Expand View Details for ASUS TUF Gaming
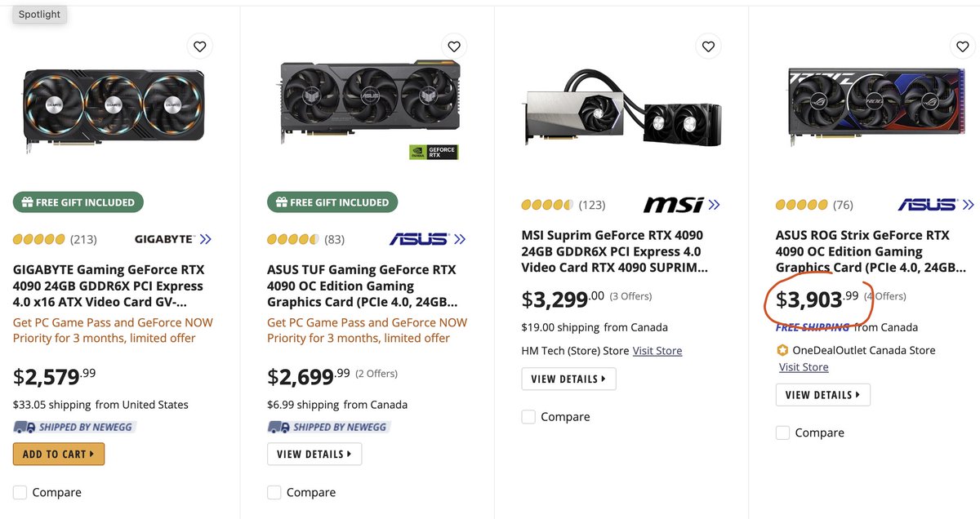The width and height of the screenshot is (980, 519). pyautogui.click(x=314, y=454)
